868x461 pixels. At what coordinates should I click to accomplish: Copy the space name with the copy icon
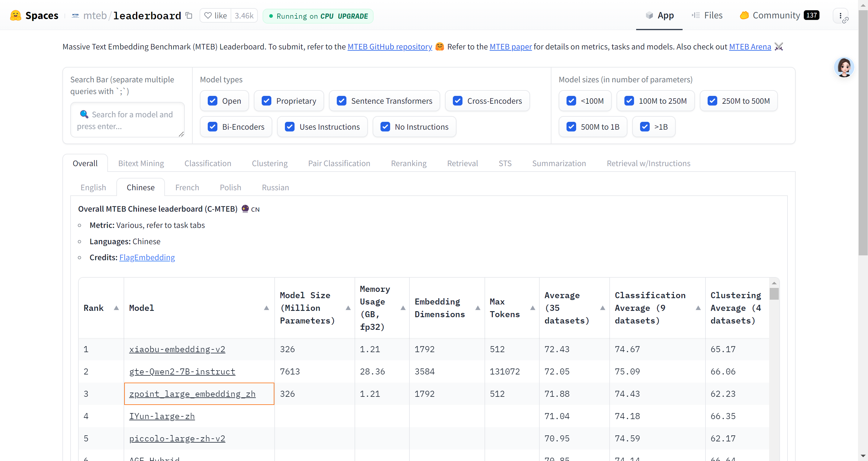coord(189,15)
